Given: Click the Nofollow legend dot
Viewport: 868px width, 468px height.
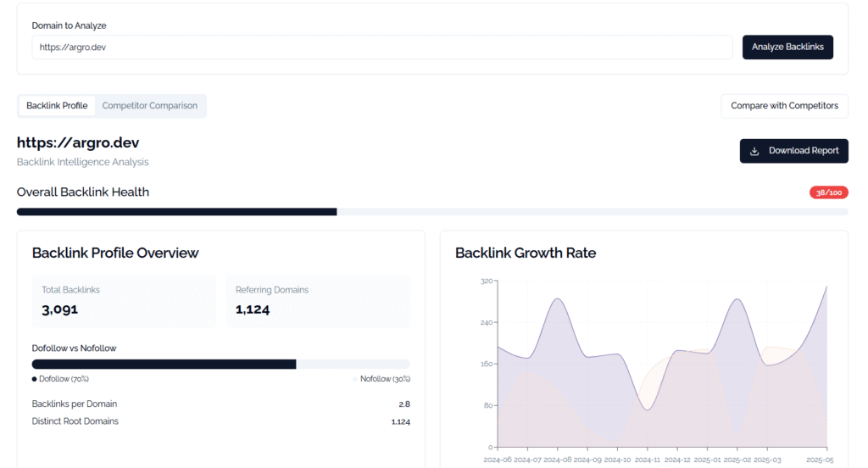Looking at the screenshot, I should [x=355, y=379].
